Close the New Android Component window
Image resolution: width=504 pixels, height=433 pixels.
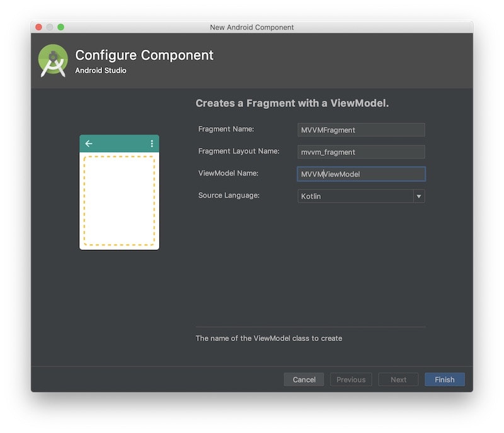[39, 27]
